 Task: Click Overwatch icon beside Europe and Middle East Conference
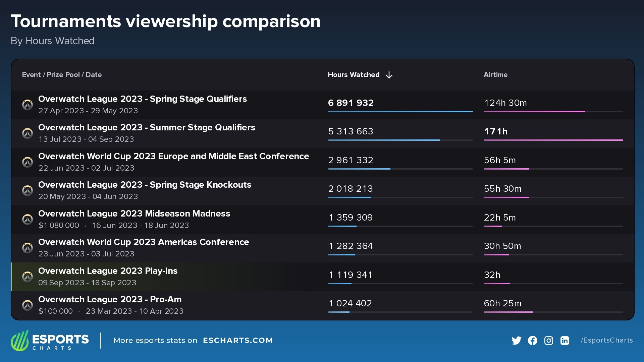(28, 162)
